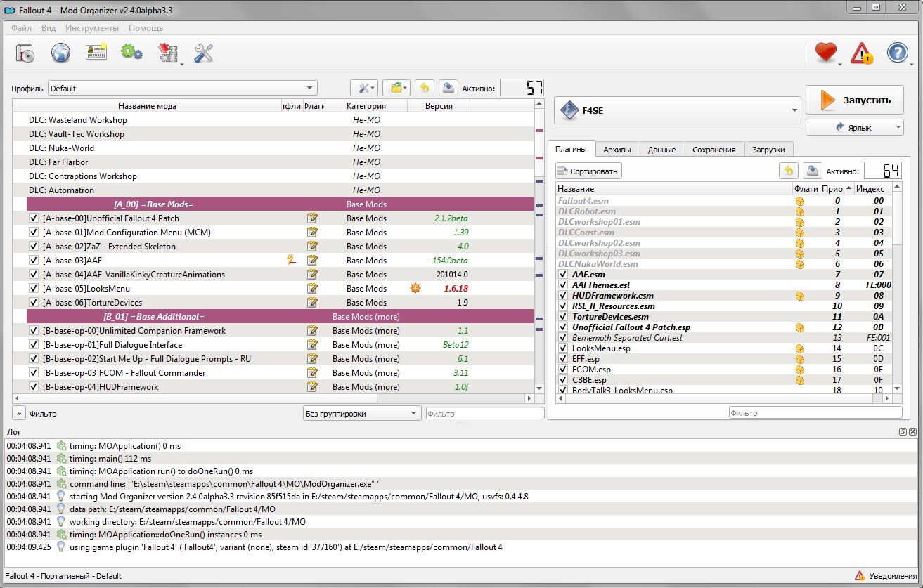Screen dimensions: 923x588
Task: Open Уведомления in the status bar
Action: coord(885,576)
